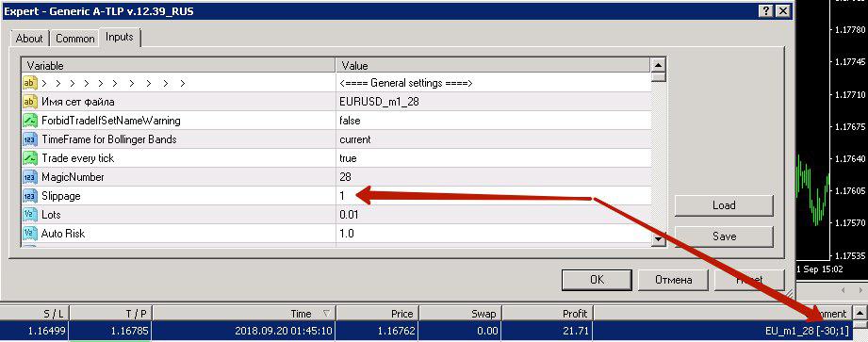Click the MagicNumber variable name
Screen dimensions: 868x342
click(x=73, y=177)
